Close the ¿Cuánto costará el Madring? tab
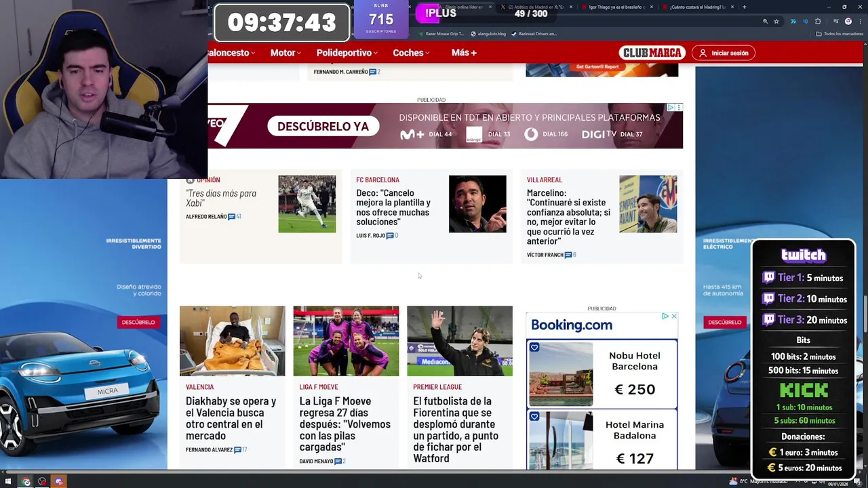This screenshot has height=488, width=868. (x=732, y=7)
